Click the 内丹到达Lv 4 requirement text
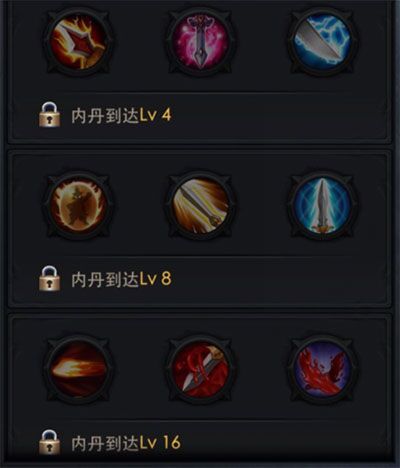 (121, 115)
